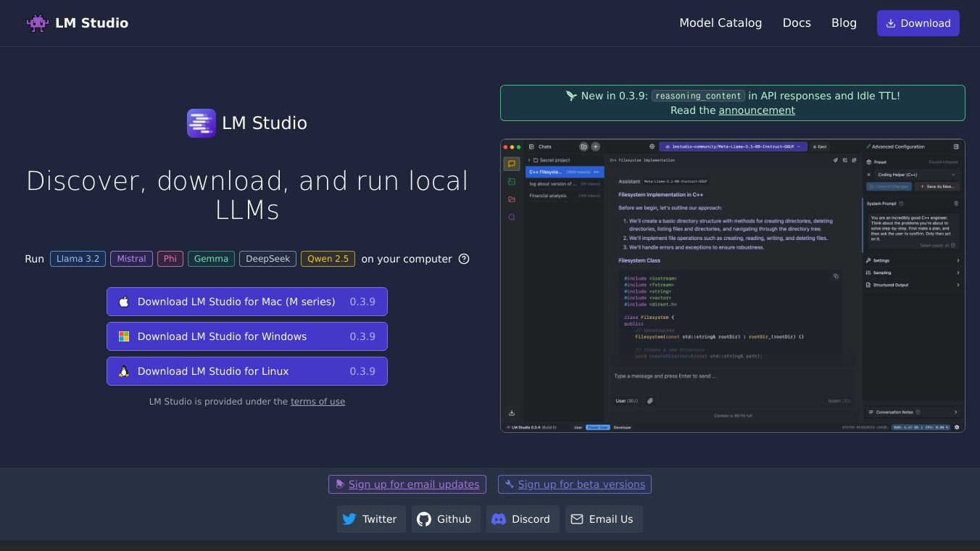
Task: Click the LM Studio robot logo in header
Action: (38, 23)
